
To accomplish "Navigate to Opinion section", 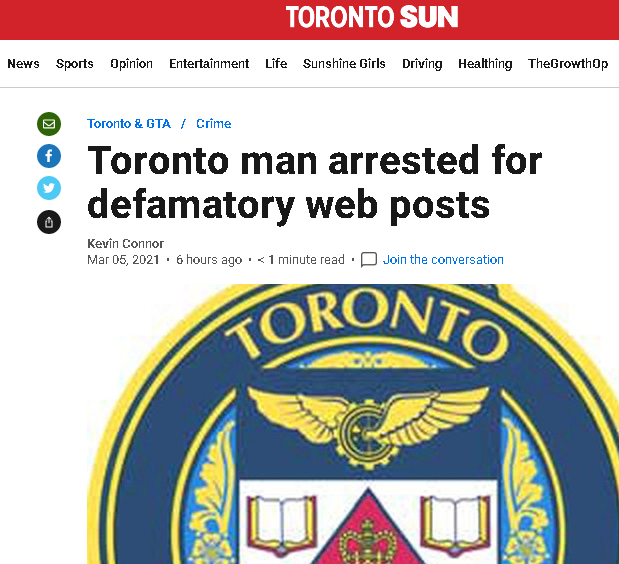I will pyautogui.click(x=131, y=64).
